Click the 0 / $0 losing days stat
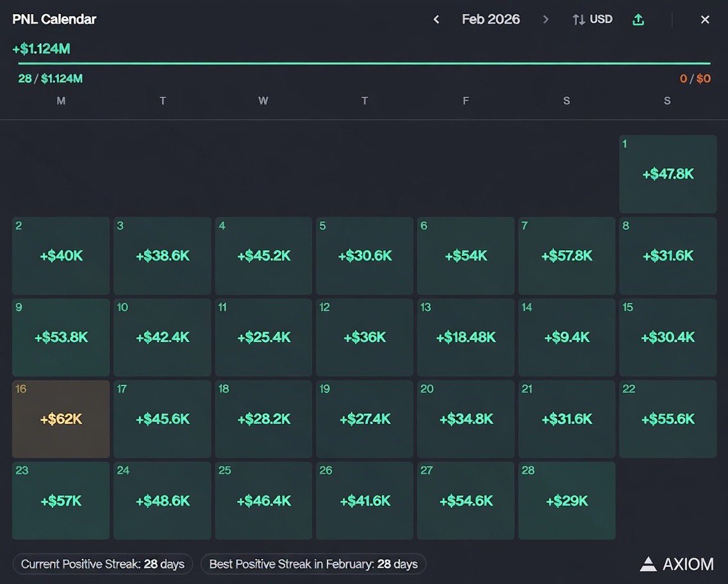Viewport: 728px width, 584px height. 695,78
